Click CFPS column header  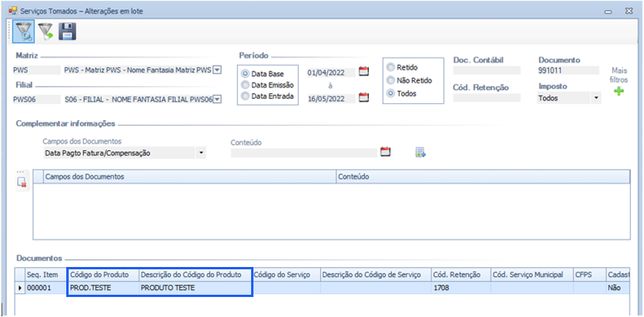tap(589, 275)
